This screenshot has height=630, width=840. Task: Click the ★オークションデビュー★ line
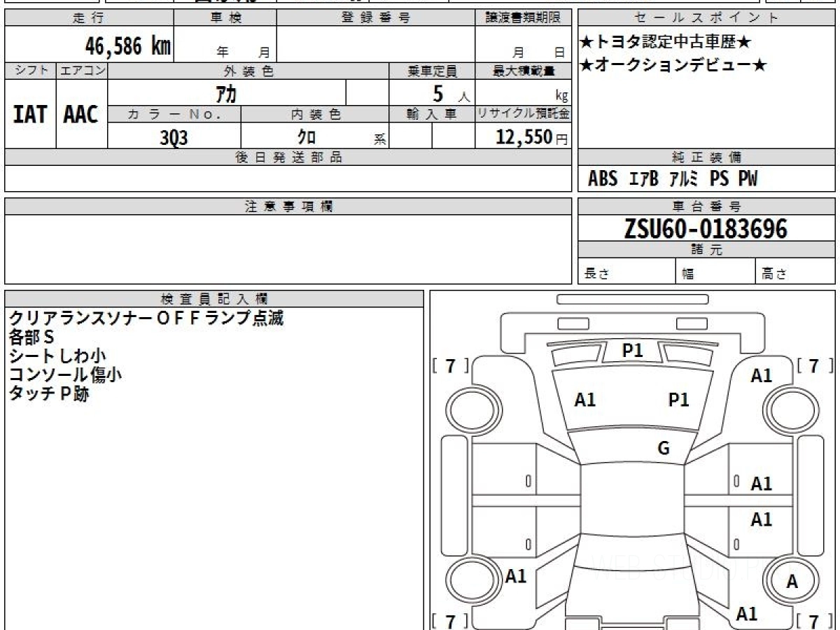click(673, 65)
